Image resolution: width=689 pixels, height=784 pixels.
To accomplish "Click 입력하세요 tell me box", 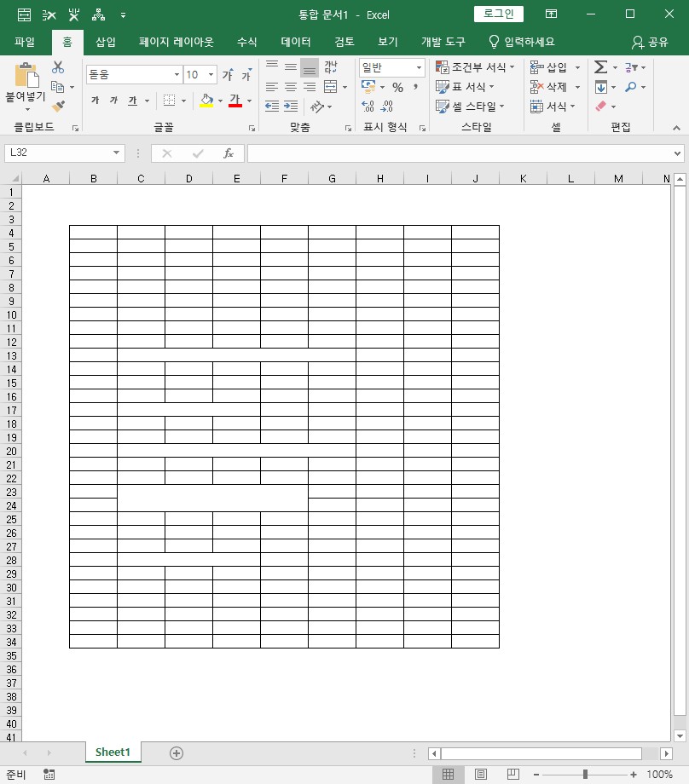I will tap(521, 42).
